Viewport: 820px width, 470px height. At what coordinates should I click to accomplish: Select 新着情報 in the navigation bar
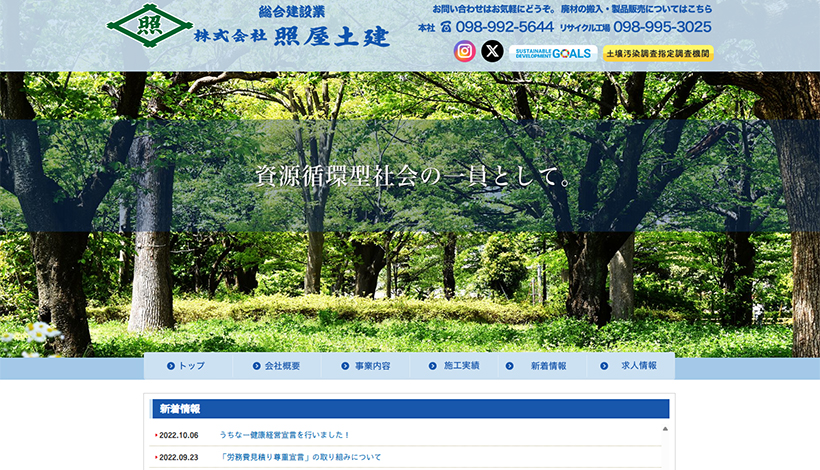(x=548, y=366)
